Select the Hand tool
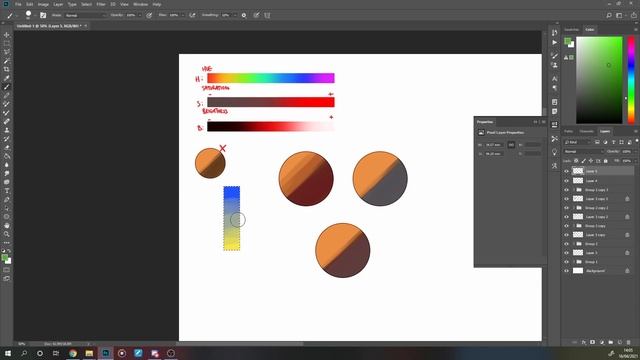640x360 pixels. 7,225
